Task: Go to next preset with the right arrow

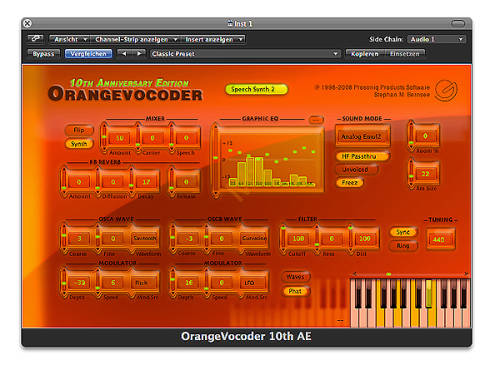Action: [x=139, y=54]
